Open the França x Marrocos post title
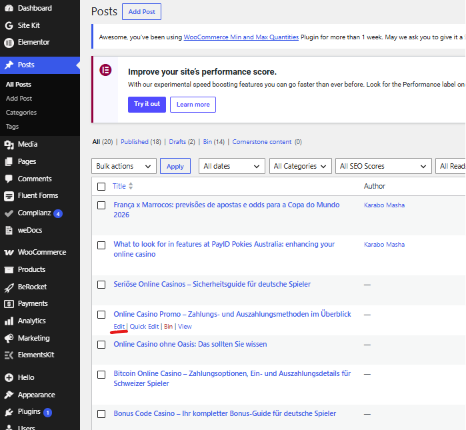466x430 pixels. 226,210
